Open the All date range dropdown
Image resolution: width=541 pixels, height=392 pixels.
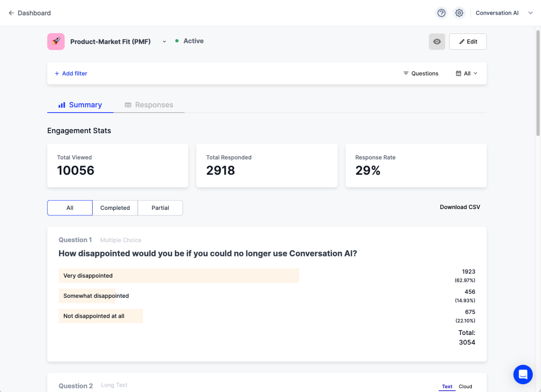(466, 73)
